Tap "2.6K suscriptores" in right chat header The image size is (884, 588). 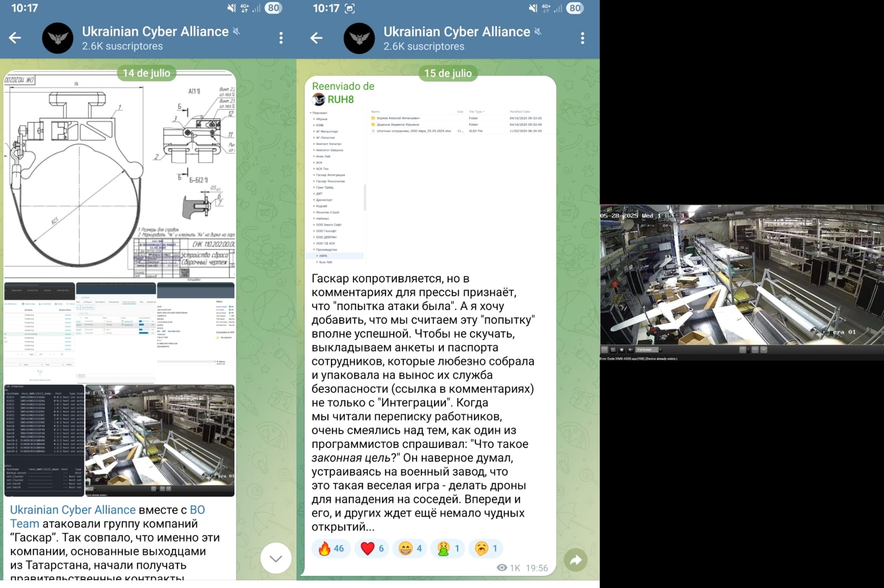click(424, 47)
